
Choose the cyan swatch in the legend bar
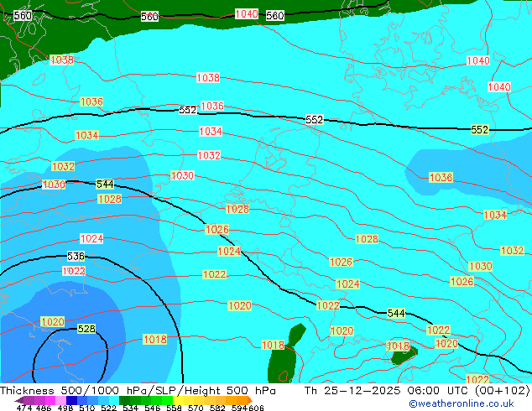pyautogui.click(x=114, y=400)
